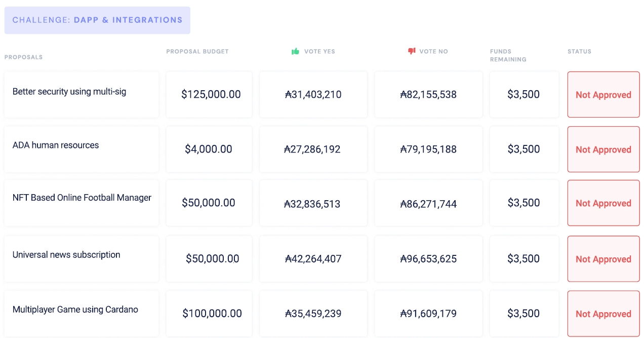
Task: Click Not Approved status for ADA human resources
Action: [603, 149]
